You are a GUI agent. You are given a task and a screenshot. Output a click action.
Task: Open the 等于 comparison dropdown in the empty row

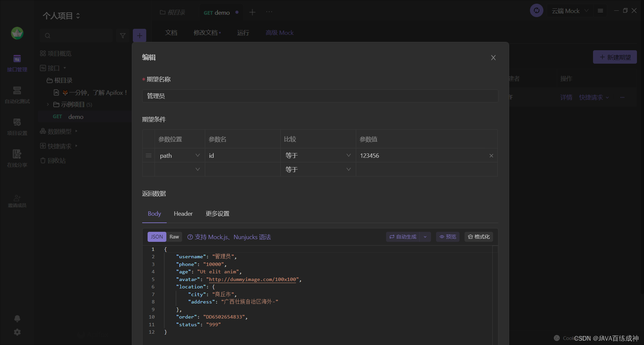pyautogui.click(x=318, y=169)
